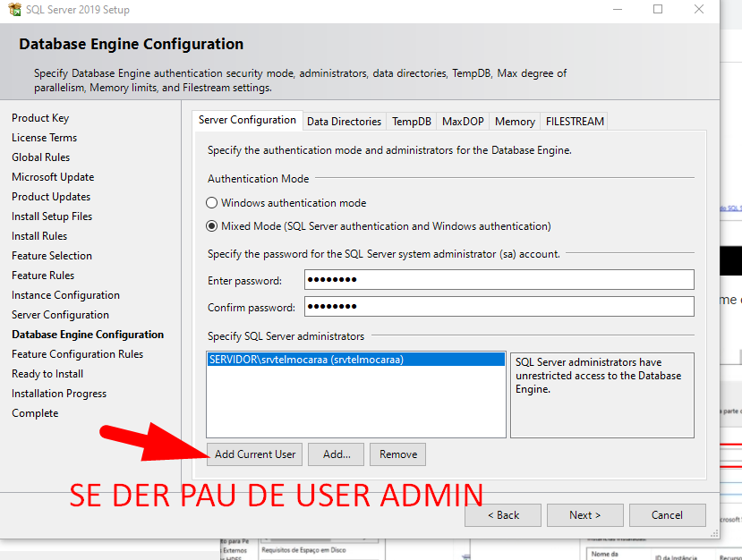Remove the selected SQL Server administrator
The height and width of the screenshot is (560, 742).
pos(397,454)
